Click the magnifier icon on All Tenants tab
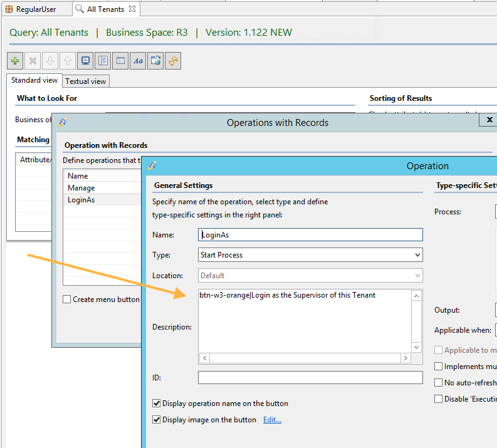This screenshot has width=497, height=448. pos(80,9)
